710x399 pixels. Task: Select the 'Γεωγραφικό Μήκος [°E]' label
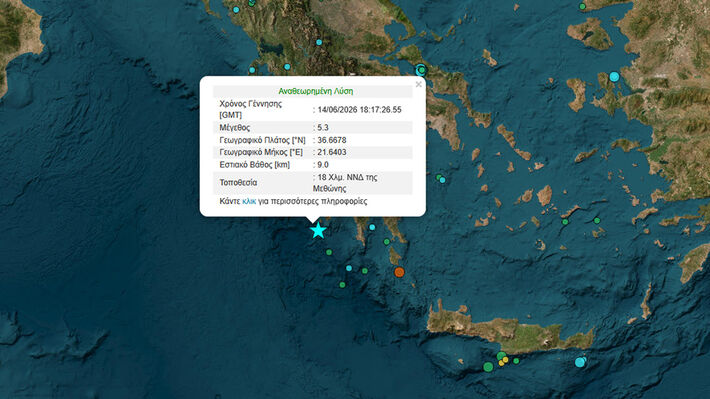click(x=261, y=152)
